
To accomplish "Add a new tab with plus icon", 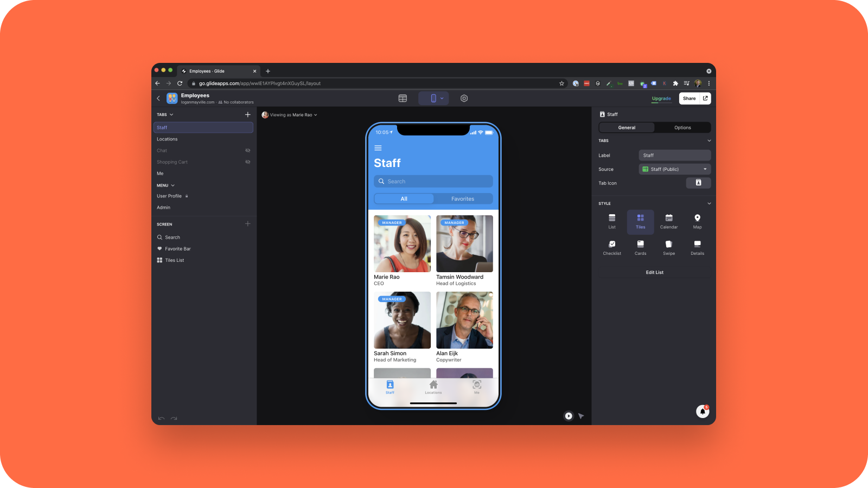I will coord(247,114).
